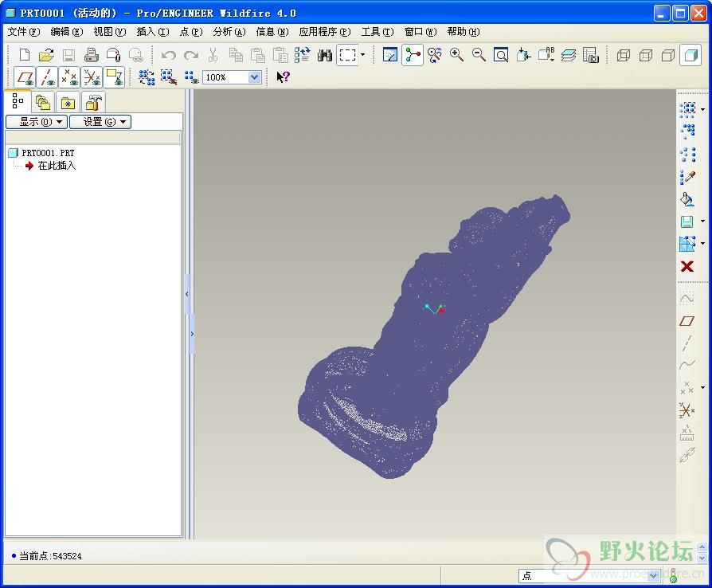Open the 显示(O) dropdown in model tree
The height and width of the screenshot is (588, 712).
point(37,122)
